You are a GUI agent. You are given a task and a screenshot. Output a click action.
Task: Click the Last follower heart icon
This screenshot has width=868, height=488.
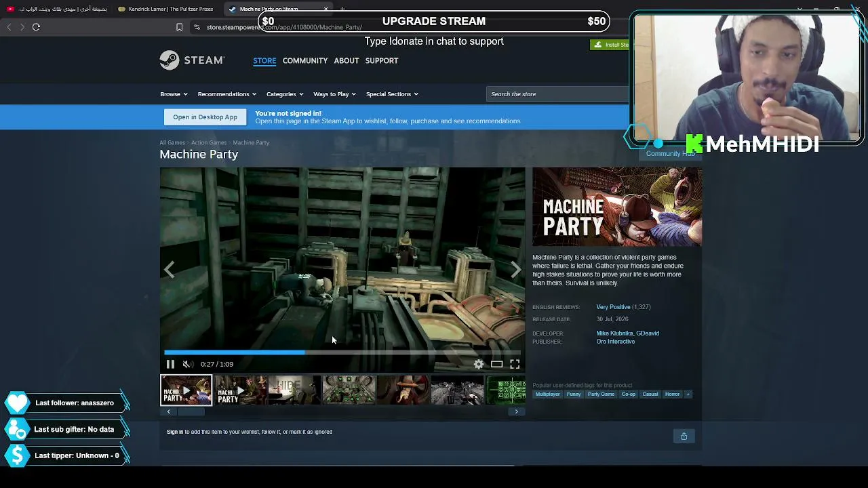(17, 403)
